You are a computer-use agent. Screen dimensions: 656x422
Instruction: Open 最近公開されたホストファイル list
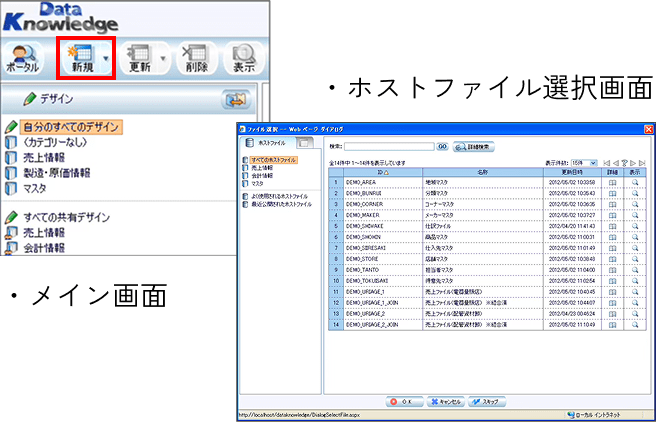click(x=282, y=205)
